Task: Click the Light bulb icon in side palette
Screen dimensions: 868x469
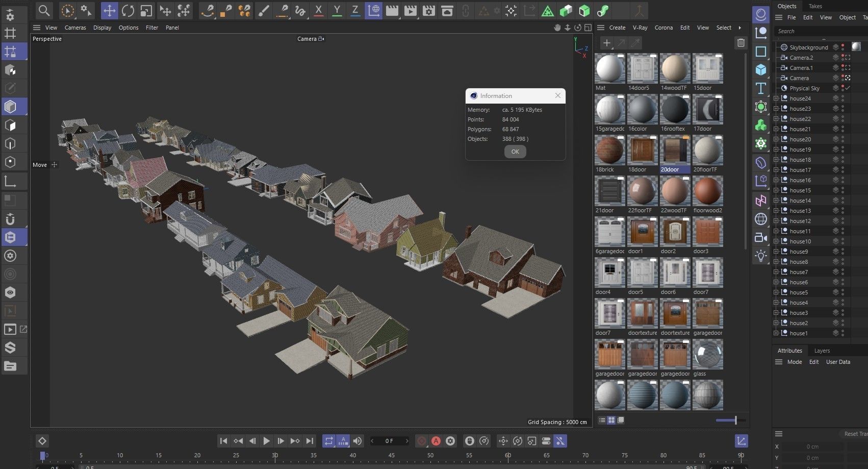Action: coord(761,256)
